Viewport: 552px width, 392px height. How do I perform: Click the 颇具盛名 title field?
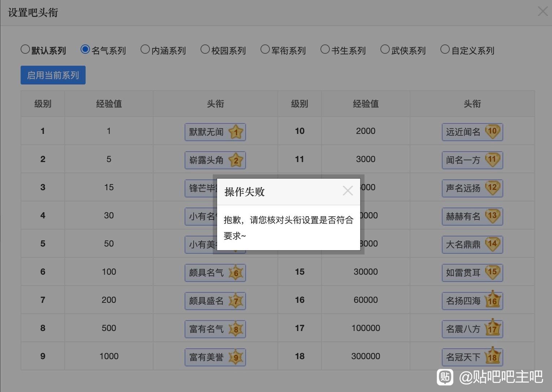point(206,301)
